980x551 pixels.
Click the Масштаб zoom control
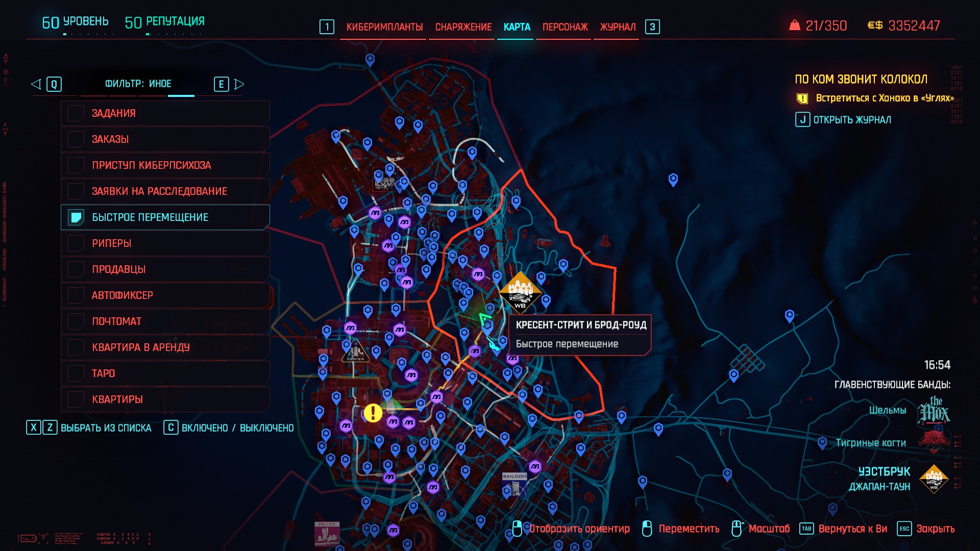click(x=768, y=529)
